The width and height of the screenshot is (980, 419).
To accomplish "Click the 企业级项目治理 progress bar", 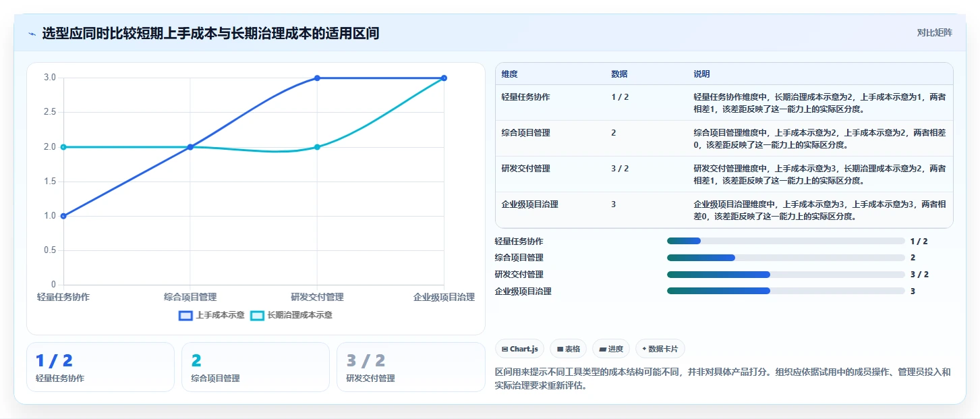I will (x=786, y=291).
